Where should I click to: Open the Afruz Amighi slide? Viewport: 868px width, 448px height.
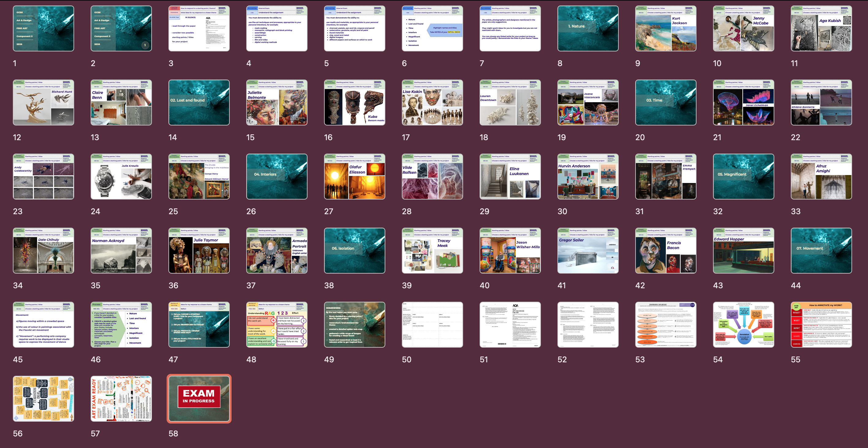click(x=821, y=177)
